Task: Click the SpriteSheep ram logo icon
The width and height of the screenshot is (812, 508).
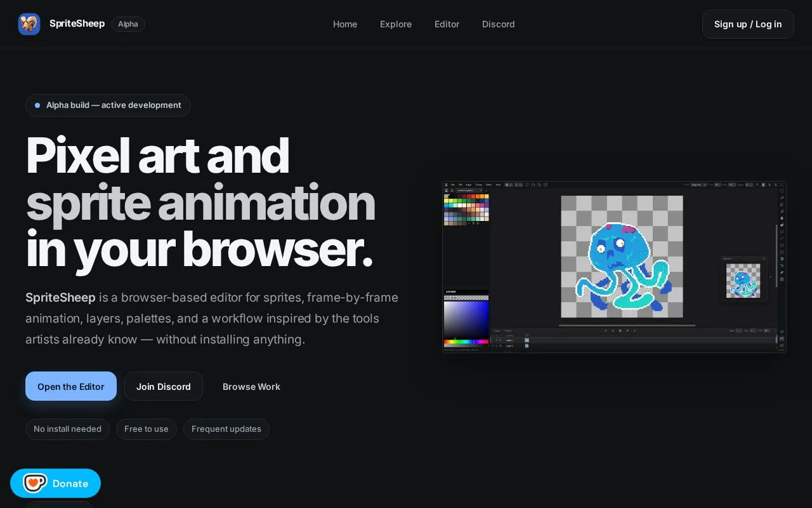Action: [x=29, y=24]
